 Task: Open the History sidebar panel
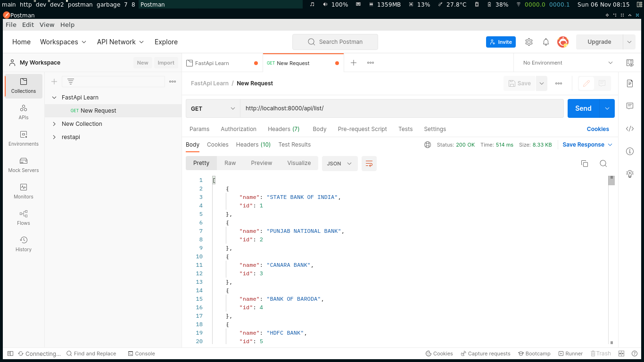click(24, 244)
